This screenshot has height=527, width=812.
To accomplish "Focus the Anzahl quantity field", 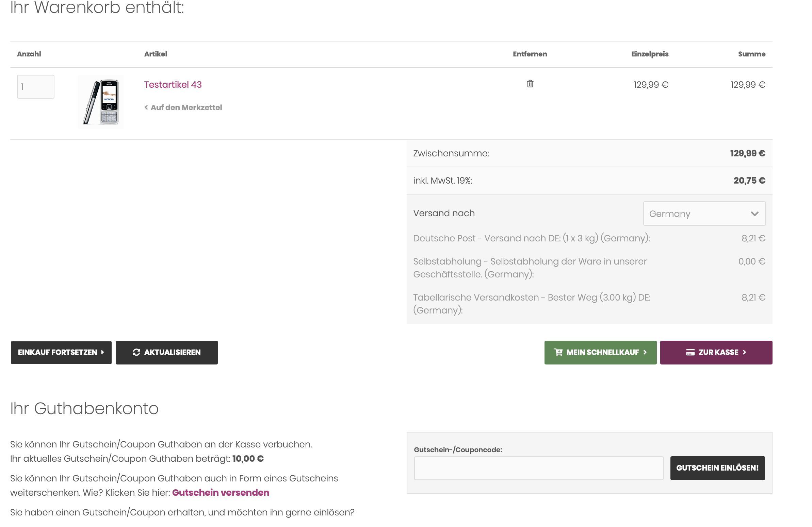I will tap(35, 87).
